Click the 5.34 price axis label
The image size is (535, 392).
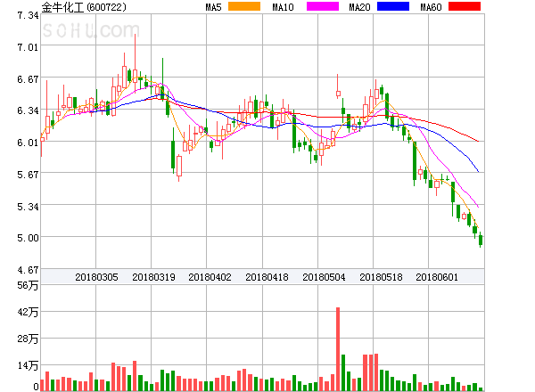(x=28, y=207)
